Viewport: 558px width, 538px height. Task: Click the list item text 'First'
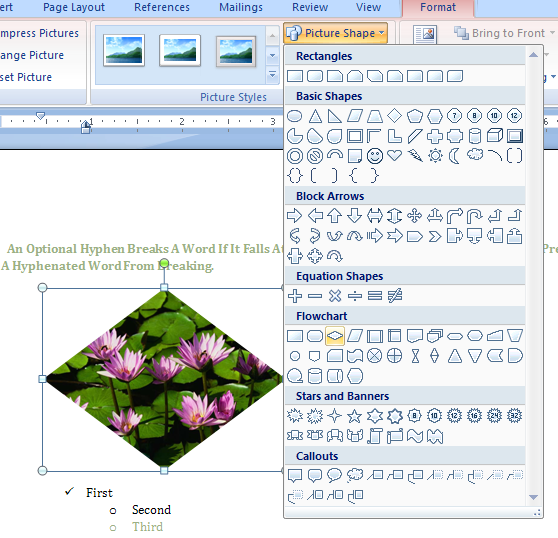(x=99, y=493)
